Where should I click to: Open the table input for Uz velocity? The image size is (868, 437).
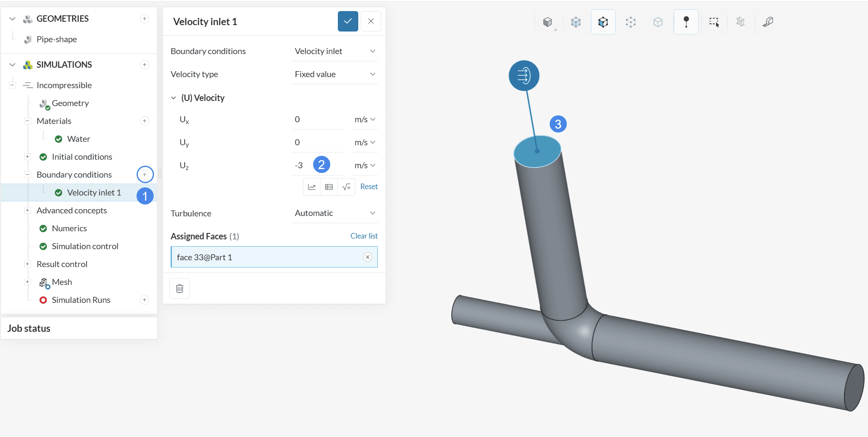(329, 187)
